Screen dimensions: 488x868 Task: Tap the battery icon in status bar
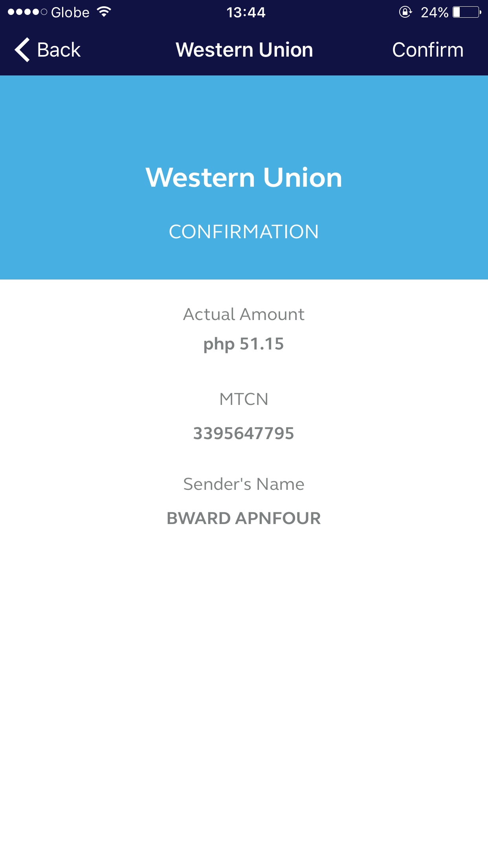click(467, 12)
